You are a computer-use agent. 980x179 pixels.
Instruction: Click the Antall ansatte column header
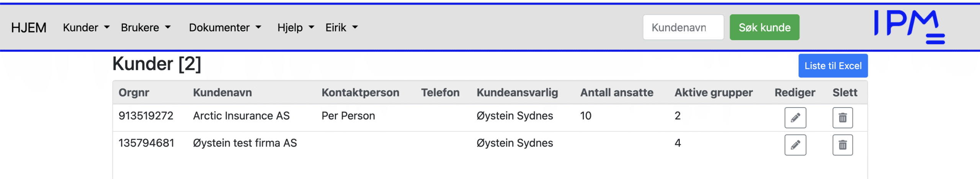(616, 93)
